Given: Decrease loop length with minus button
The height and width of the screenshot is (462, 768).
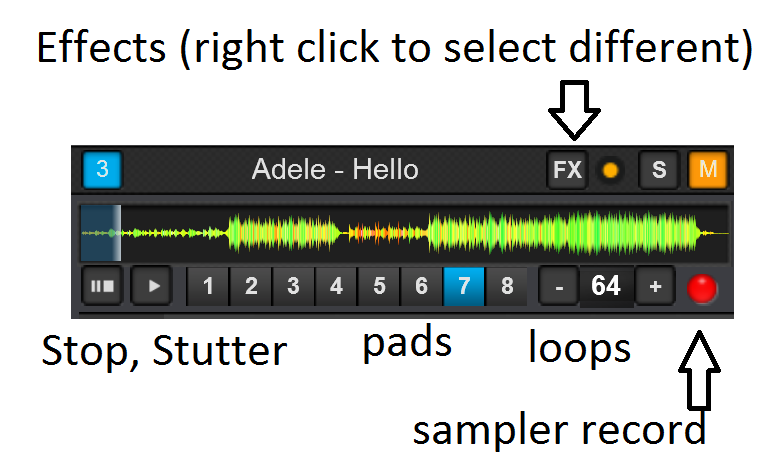Looking at the screenshot, I should (559, 287).
